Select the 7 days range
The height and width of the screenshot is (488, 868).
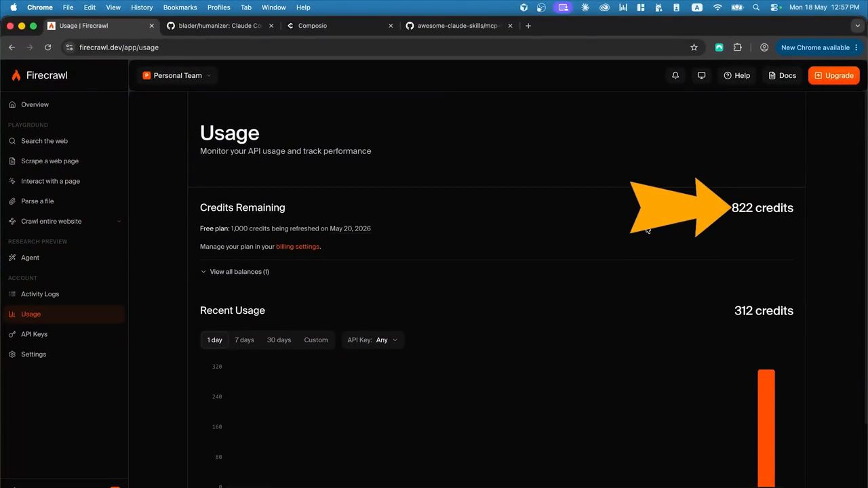pyautogui.click(x=244, y=340)
